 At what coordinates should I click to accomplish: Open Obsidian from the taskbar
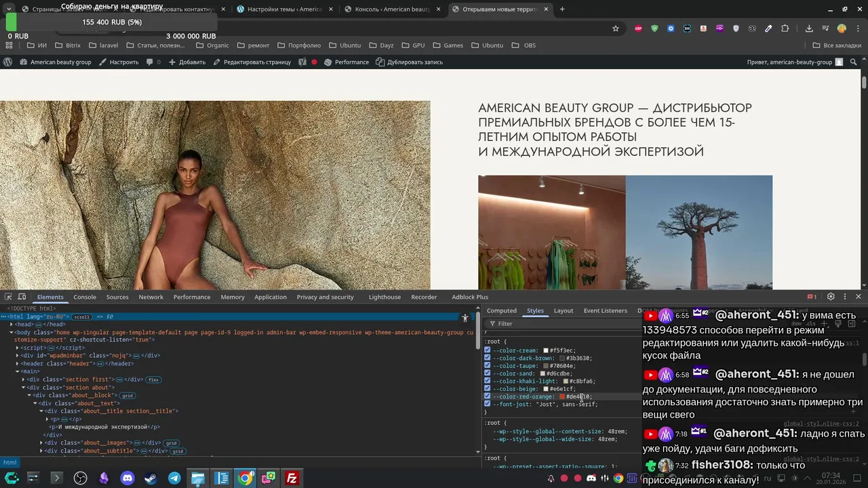pos(104,479)
